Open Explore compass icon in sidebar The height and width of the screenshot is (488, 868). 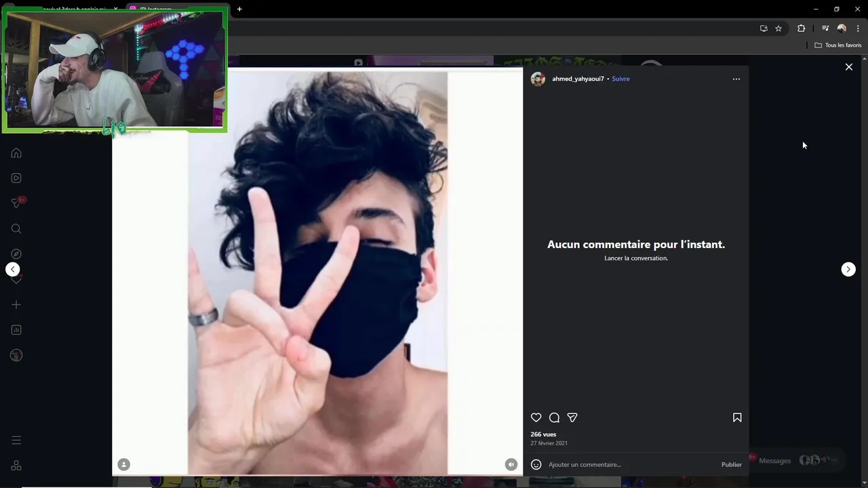coord(16,254)
